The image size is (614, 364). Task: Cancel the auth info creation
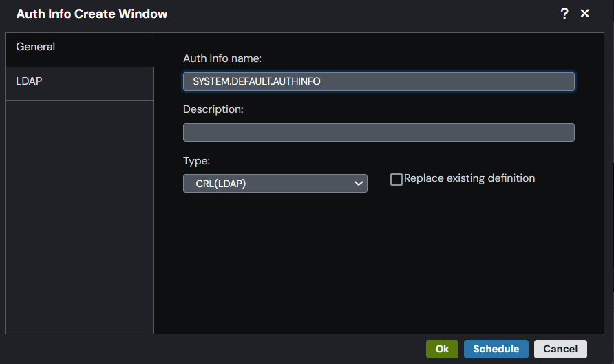click(x=560, y=349)
